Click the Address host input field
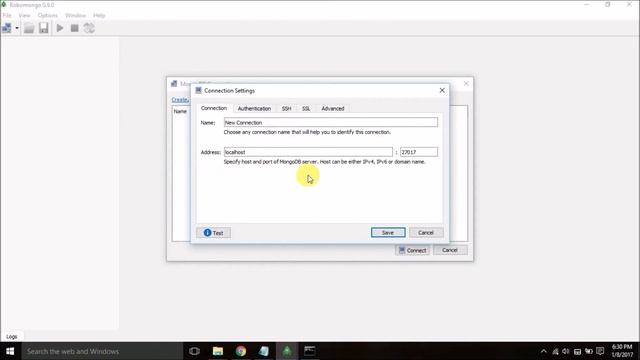 pyautogui.click(x=308, y=152)
